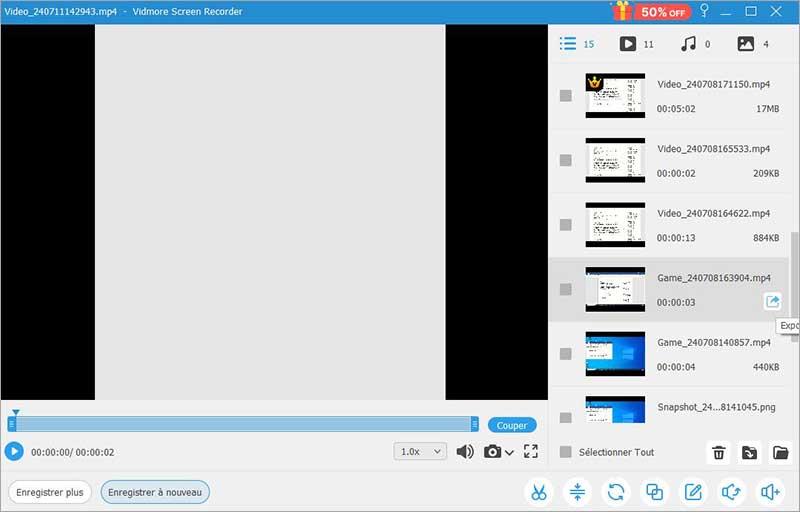The width and height of the screenshot is (800, 512).
Task: Select the Snapshot_24...8141045.png entry
Action: [716, 407]
